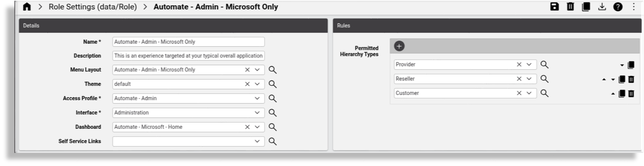Screen dimensions: 644x166
Task: Clear the Reseller hierarchy type
Action: pos(519,79)
